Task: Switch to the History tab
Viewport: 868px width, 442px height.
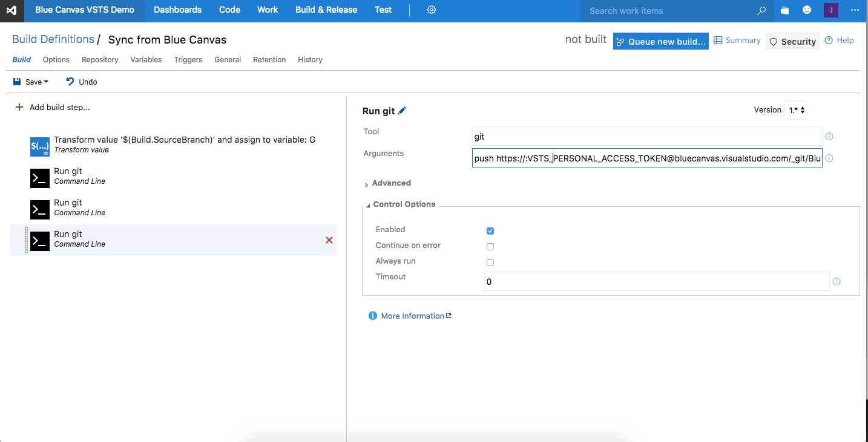Action: tap(310, 59)
